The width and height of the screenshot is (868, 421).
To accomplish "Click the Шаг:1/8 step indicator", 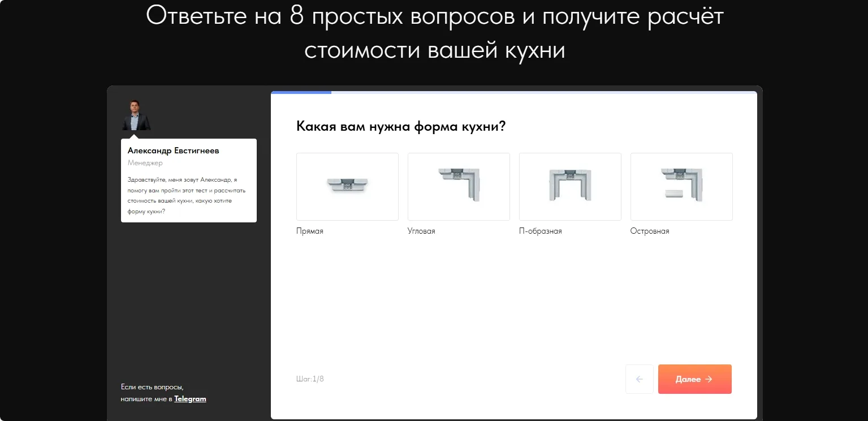I will click(310, 379).
